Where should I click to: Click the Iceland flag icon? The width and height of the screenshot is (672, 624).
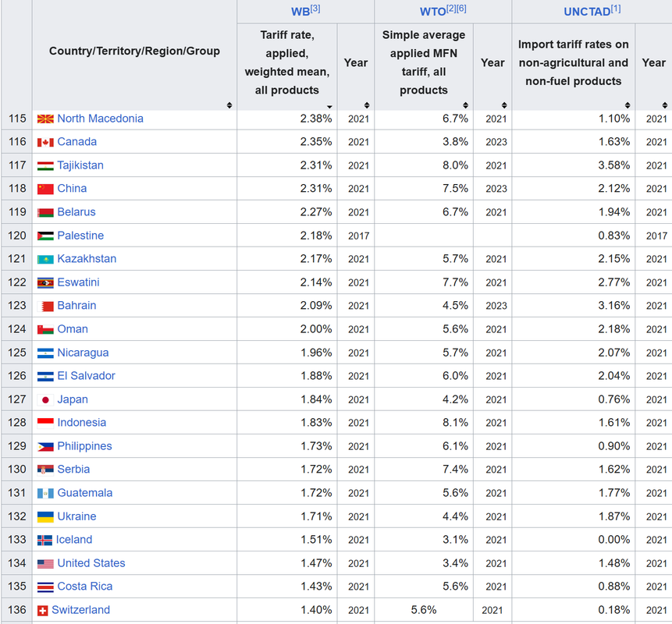point(44,541)
